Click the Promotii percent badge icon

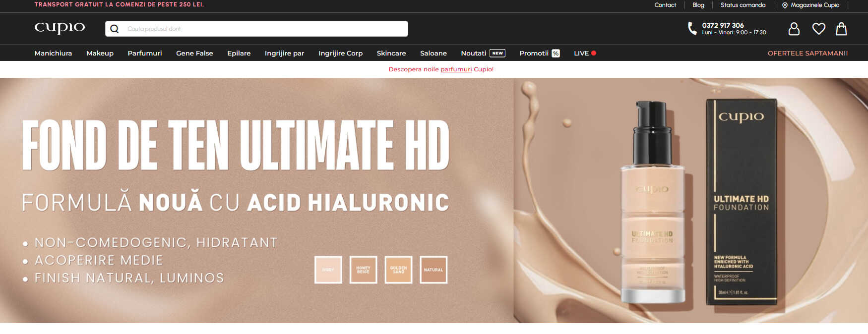[x=556, y=54]
